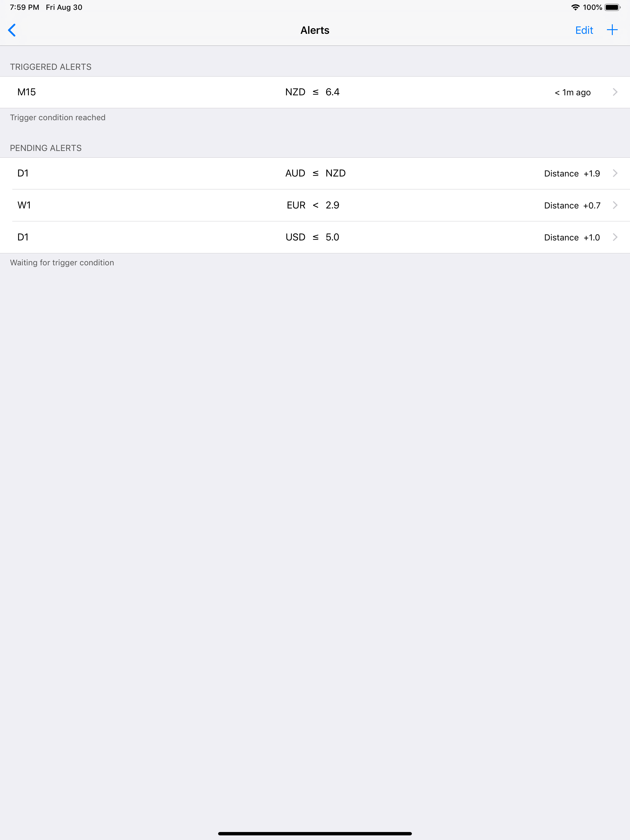630x840 pixels.
Task: Expand the W1 EUR alert via chevron
Action: (x=616, y=205)
